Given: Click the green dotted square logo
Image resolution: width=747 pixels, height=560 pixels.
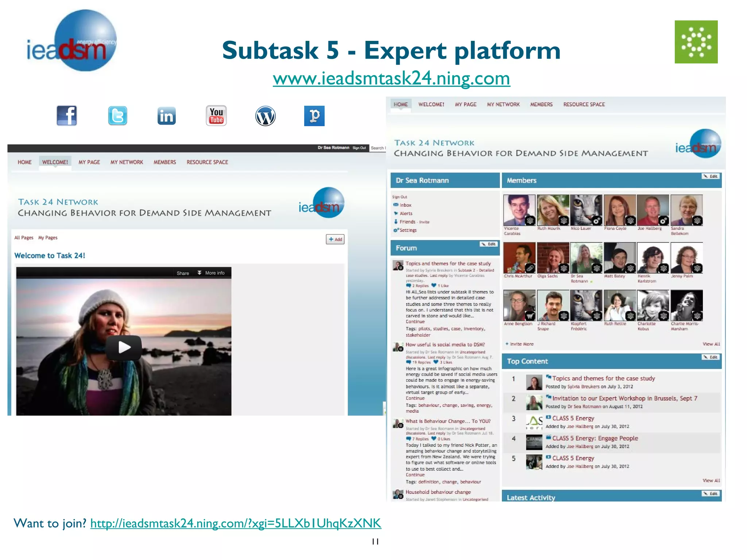Looking at the screenshot, I should (696, 42).
